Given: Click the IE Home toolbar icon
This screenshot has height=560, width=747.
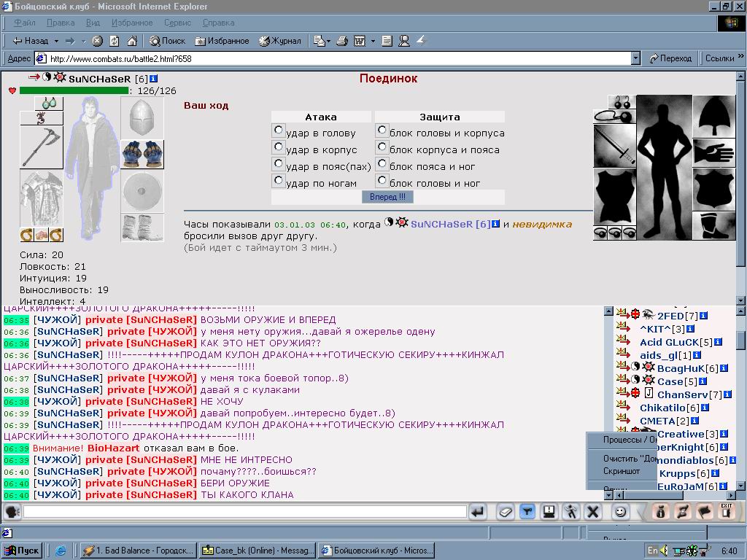Looking at the screenshot, I should point(132,41).
